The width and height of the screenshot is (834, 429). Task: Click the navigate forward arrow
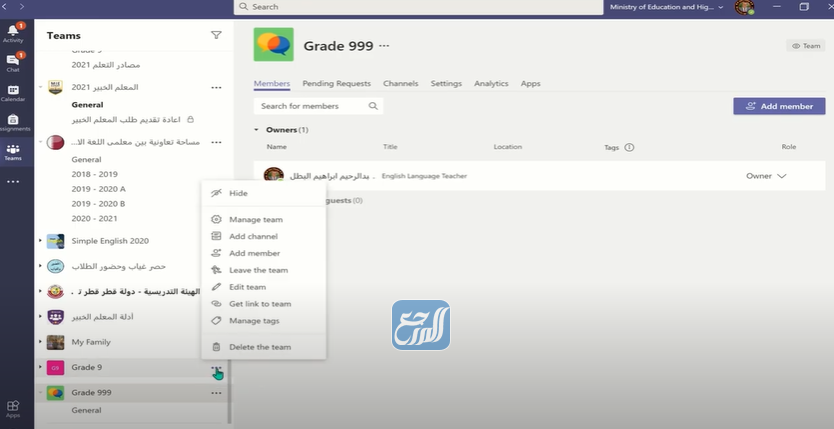click(x=22, y=6)
